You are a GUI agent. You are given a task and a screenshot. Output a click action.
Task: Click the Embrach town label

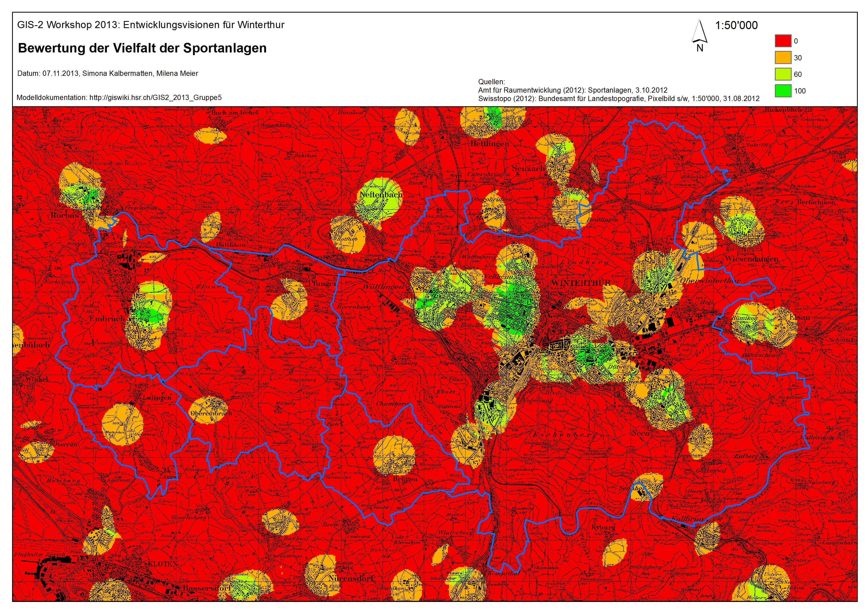tap(107, 318)
